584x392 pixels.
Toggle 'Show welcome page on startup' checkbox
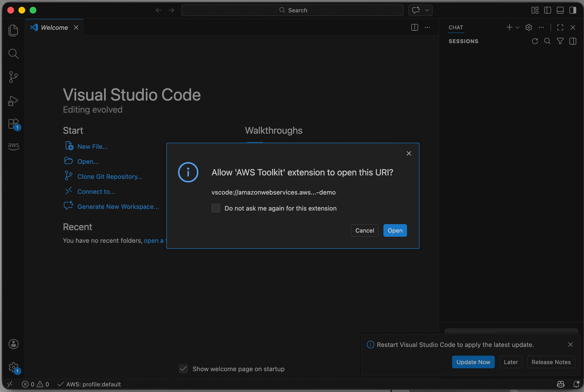pyautogui.click(x=183, y=369)
